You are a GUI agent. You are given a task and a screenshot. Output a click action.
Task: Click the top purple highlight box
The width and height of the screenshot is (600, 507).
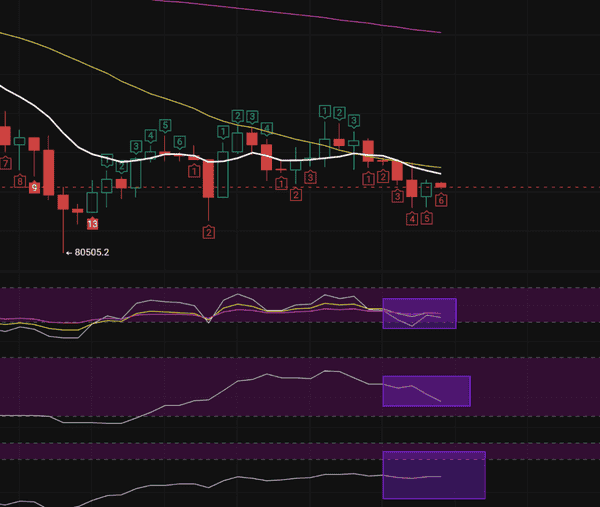pyautogui.click(x=419, y=313)
